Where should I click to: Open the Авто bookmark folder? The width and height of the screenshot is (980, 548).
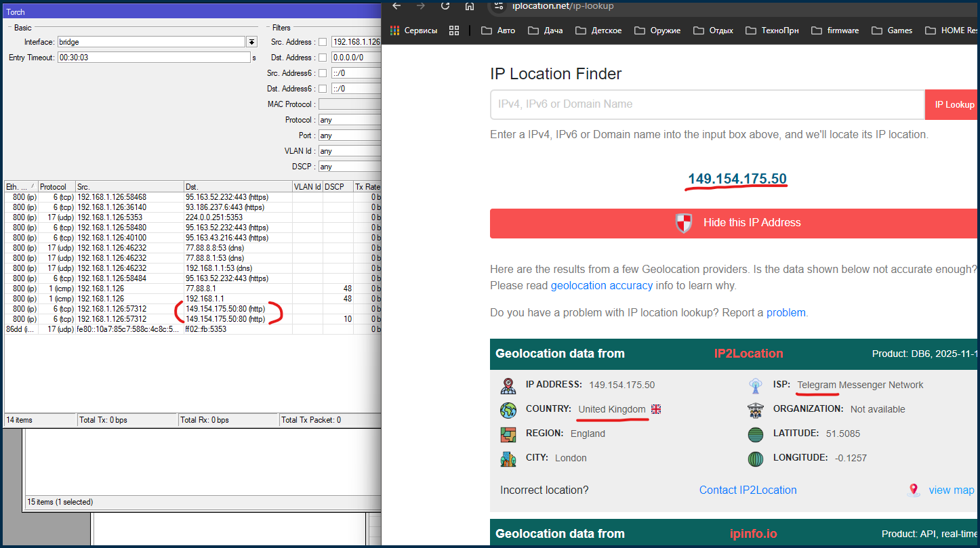(498, 30)
